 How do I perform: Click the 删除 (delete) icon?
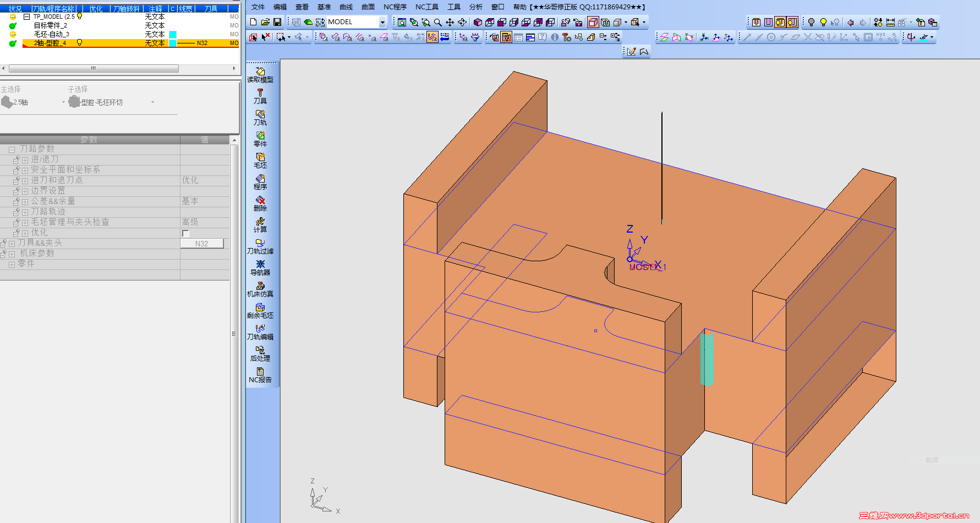tap(260, 204)
